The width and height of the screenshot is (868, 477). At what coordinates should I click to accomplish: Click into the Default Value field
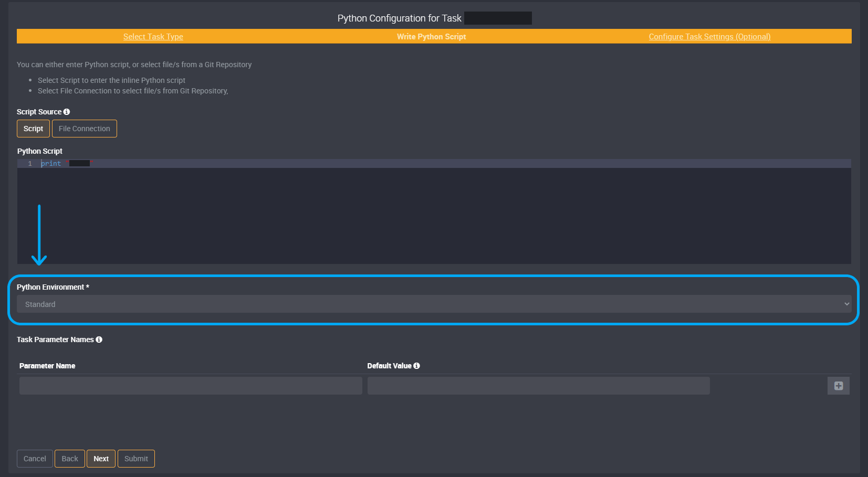click(x=539, y=386)
